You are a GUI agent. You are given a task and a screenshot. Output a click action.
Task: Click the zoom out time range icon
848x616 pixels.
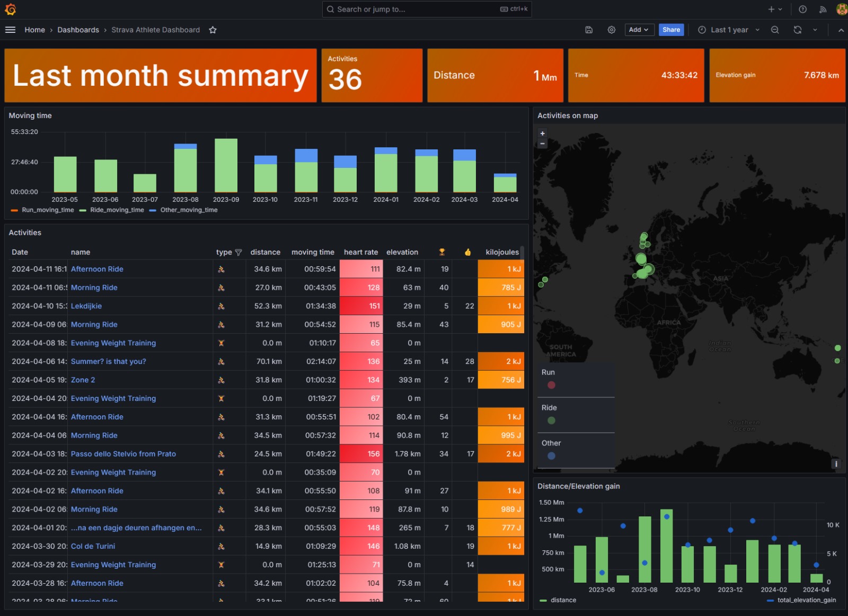coord(775,30)
